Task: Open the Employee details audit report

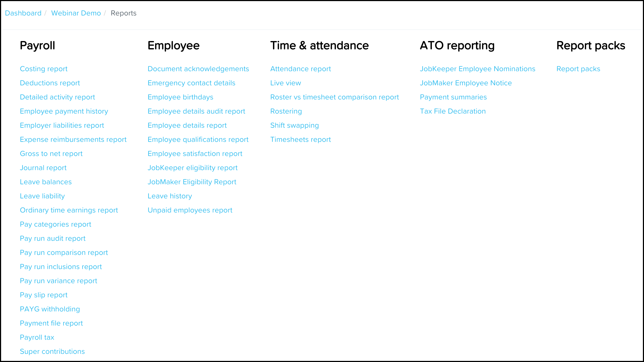Action: point(196,111)
